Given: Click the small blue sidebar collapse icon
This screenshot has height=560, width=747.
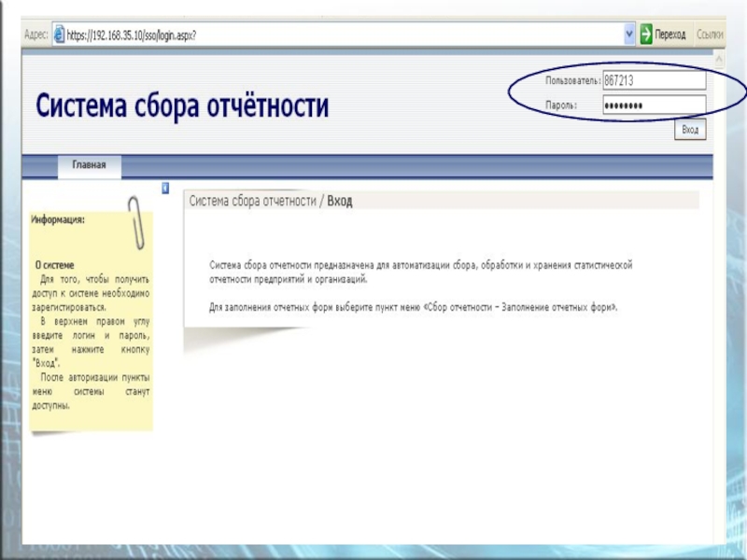Looking at the screenshot, I should point(165,188).
